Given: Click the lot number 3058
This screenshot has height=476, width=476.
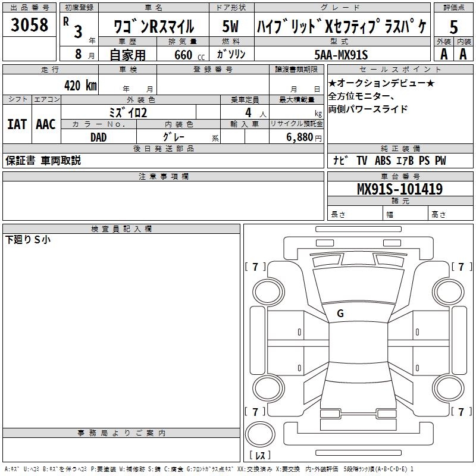Looking at the screenshot, I should coord(29,24).
